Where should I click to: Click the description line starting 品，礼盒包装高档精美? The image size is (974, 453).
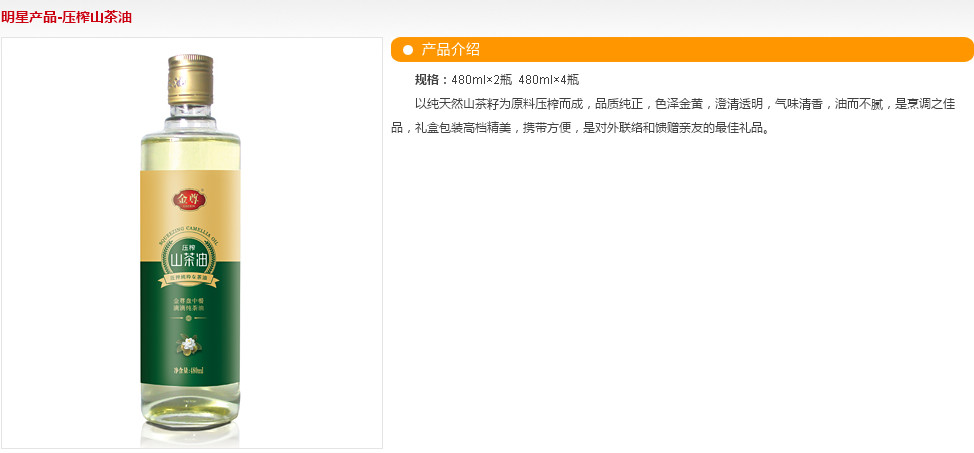(x=581, y=129)
